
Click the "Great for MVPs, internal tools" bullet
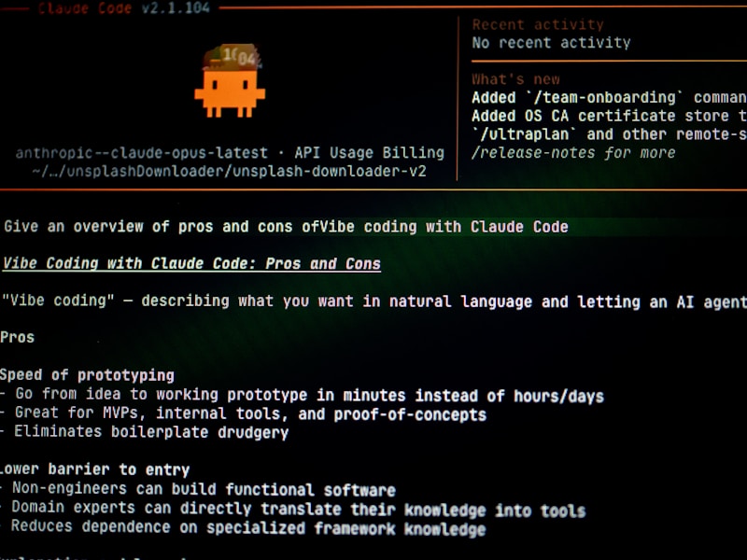click(243, 413)
